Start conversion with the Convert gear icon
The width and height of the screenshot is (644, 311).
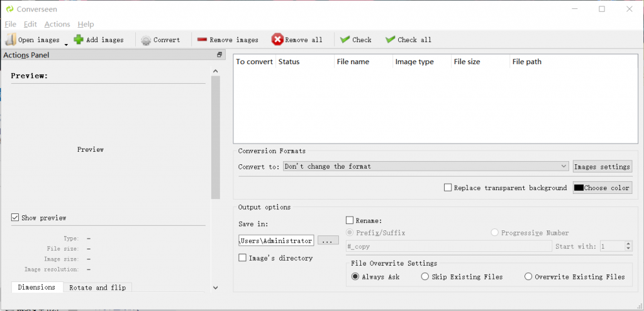[x=146, y=40]
